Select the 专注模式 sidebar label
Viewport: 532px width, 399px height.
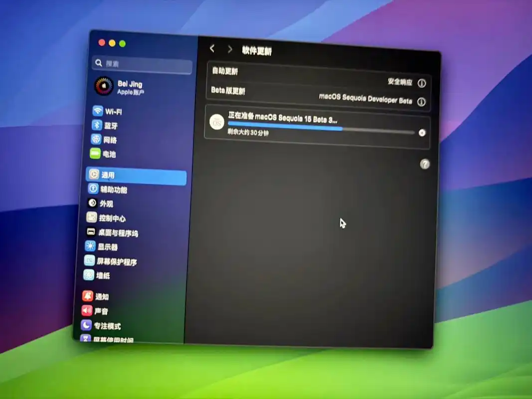[107, 326]
